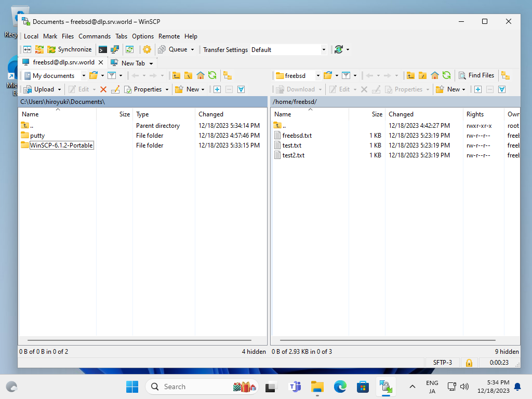Open the Mark menu

(x=50, y=36)
